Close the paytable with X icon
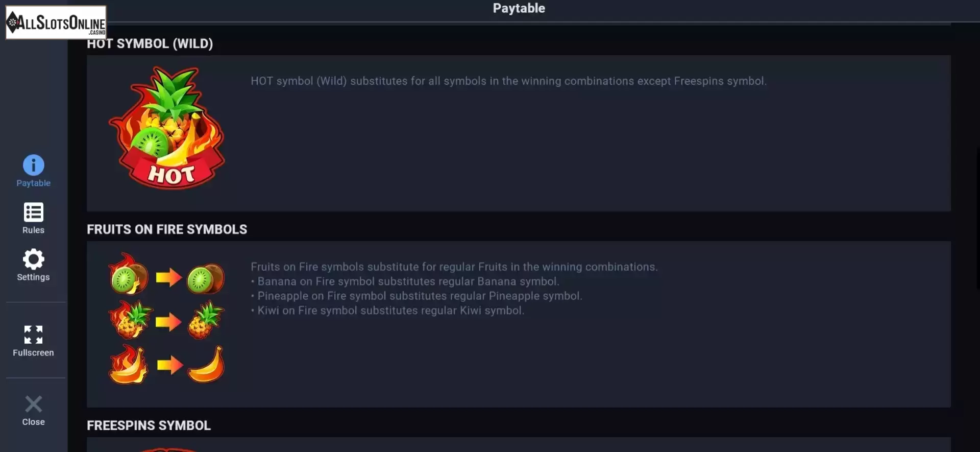Screen dimensions: 980x452 [x=34, y=404]
